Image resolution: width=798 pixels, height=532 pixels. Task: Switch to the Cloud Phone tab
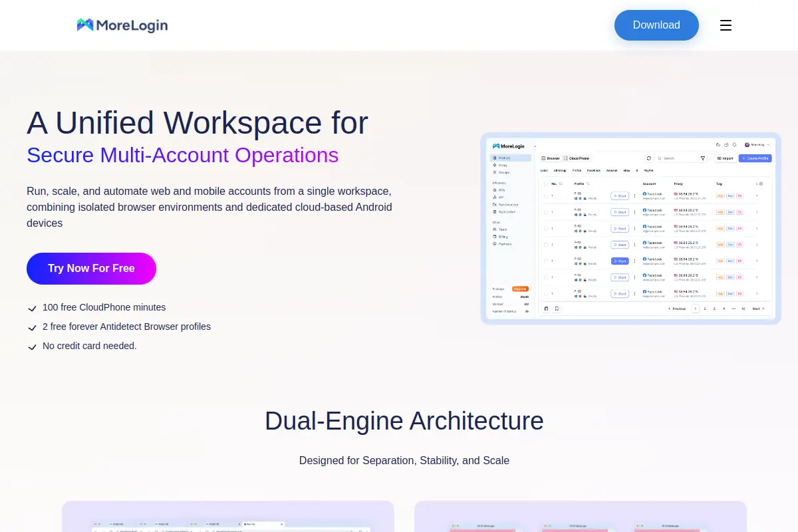tap(577, 158)
